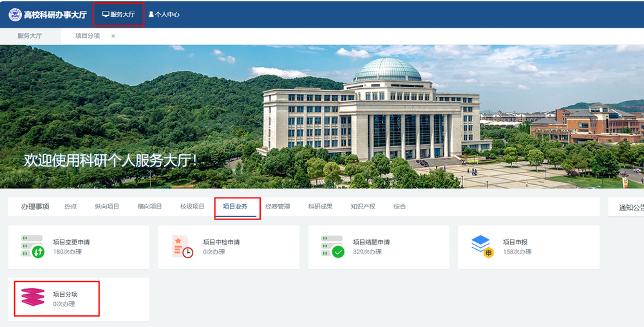The width and height of the screenshot is (644, 327).
Task: Click the 办理事项 section label
Action: [x=35, y=207]
